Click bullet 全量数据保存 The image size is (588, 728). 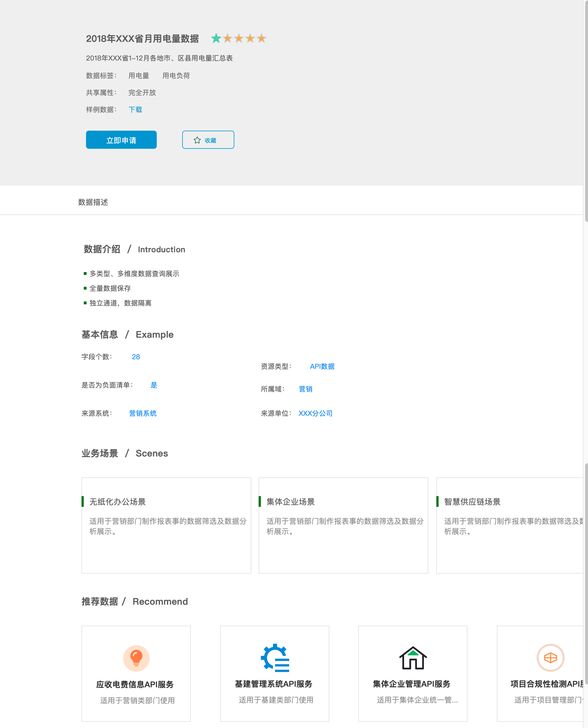[110, 288]
